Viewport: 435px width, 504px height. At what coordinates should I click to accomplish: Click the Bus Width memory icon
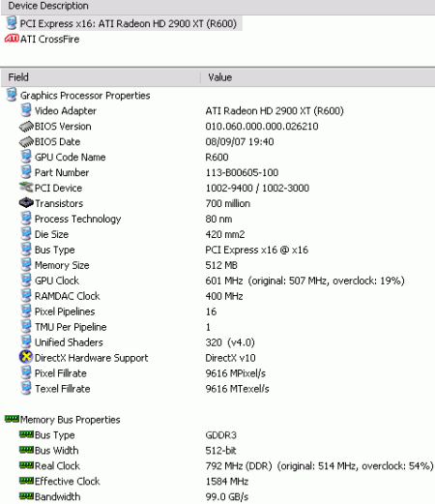(26, 450)
